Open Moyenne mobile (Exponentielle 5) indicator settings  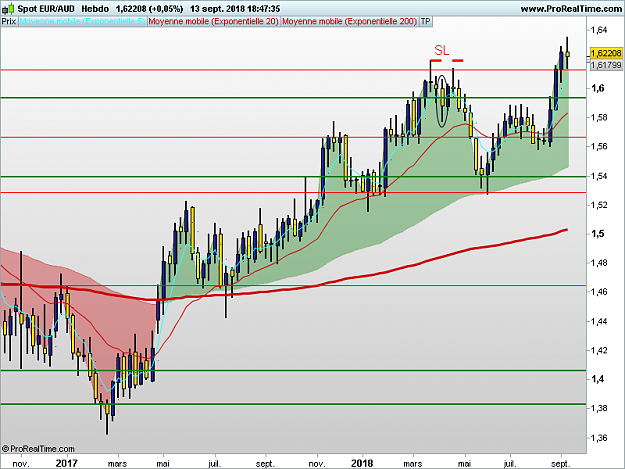point(82,22)
